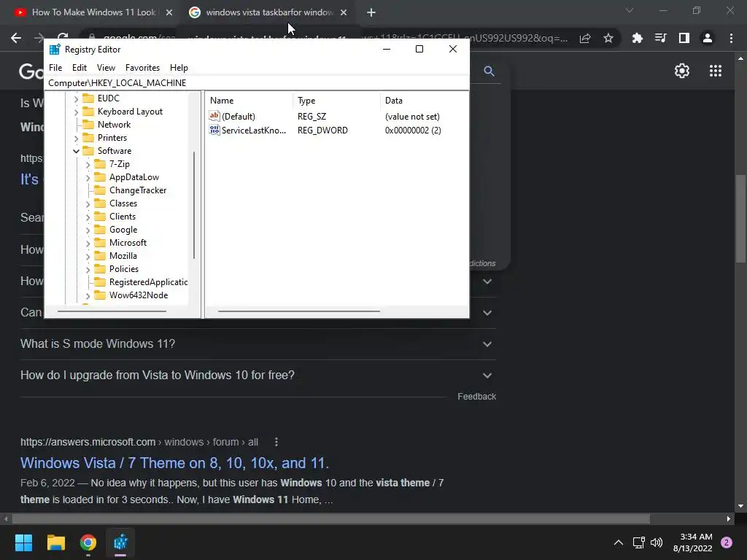Show hidden system tray icons
The image size is (747, 560).
click(x=619, y=542)
